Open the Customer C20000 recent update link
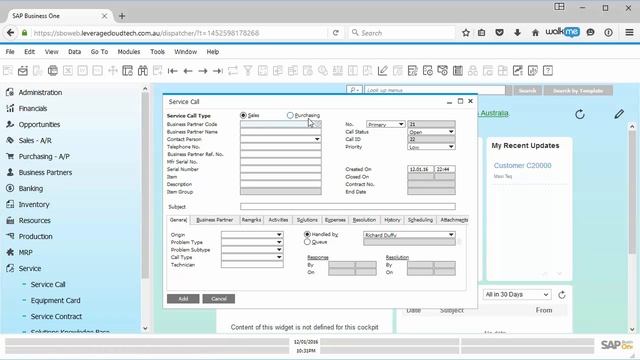Viewport: 640px width, 360px height. (522, 165)
